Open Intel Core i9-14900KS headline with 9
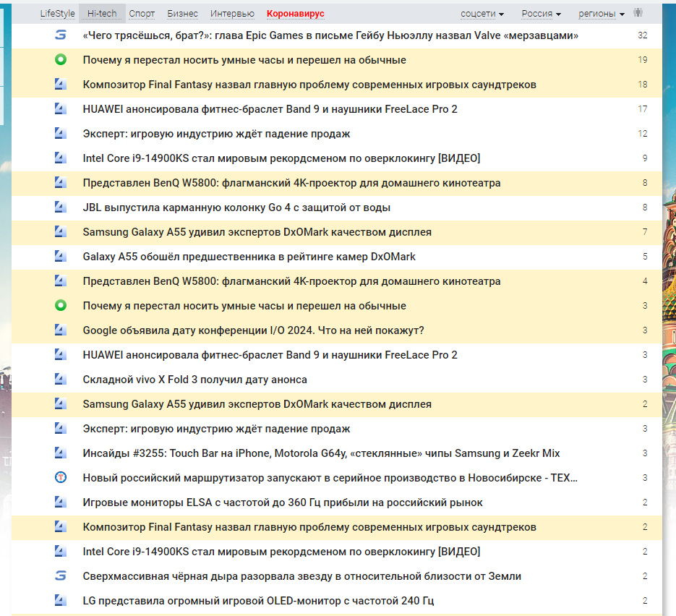The image size is (676, 616). pyautogui.click(x=281, y=158)
